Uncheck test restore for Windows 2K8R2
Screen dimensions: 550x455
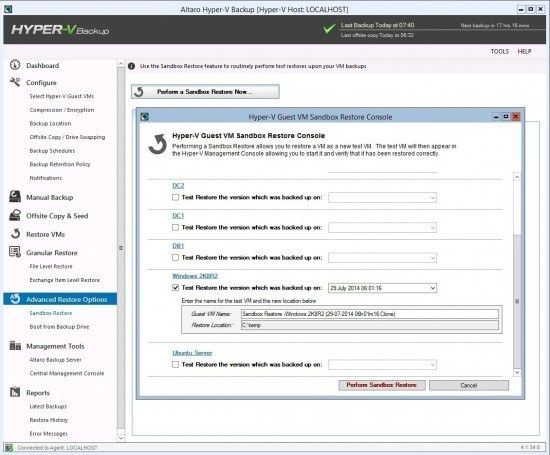[x=175, y=288]
